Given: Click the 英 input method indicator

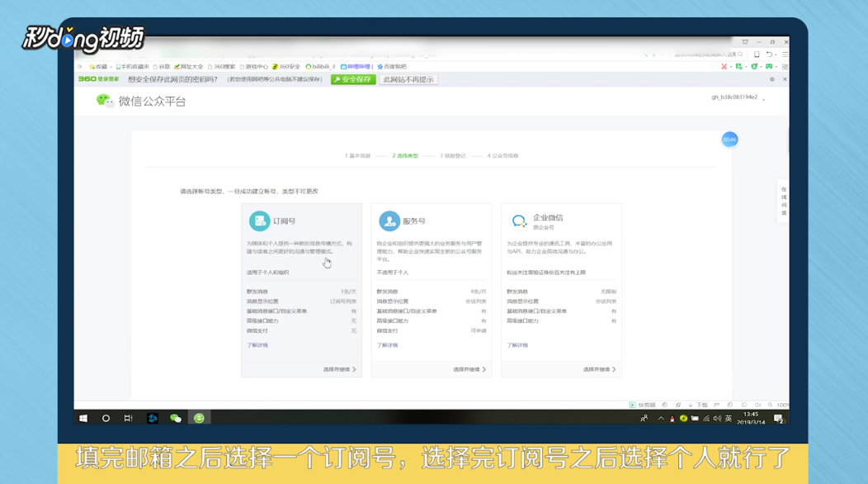Looking at the screenshot, I should click(729, 419).
